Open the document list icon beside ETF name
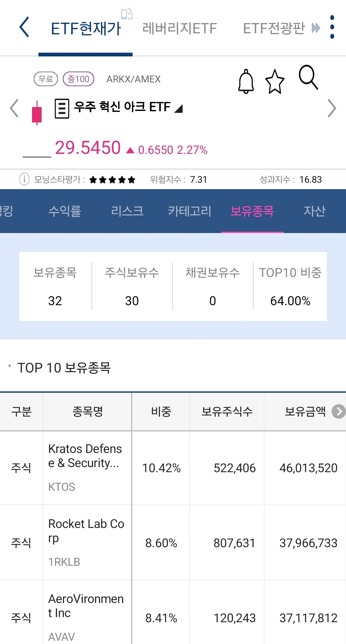The height and width of the screenshot is (644, 346). 62,108
